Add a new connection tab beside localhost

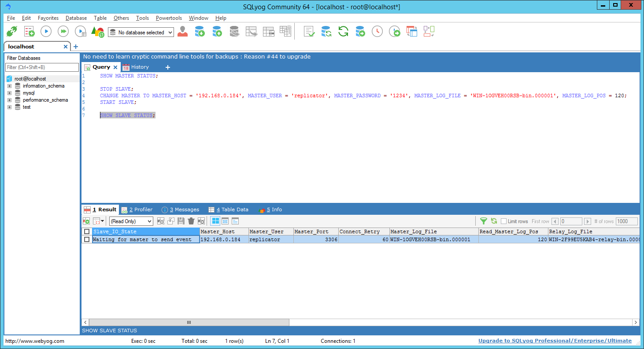[x=76, y=47]
